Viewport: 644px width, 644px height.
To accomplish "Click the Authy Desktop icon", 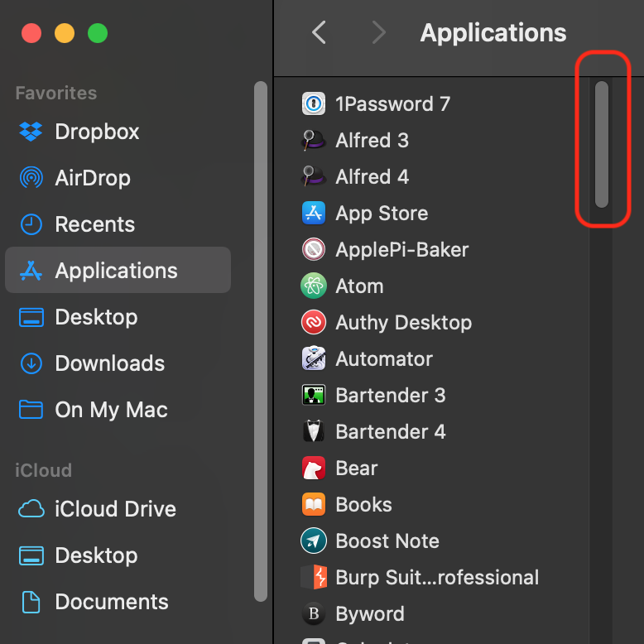I will coord(314,323).
